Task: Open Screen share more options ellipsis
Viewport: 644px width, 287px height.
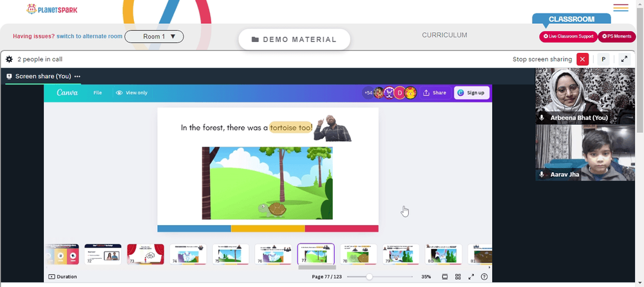Action: [x=77, y=77]
